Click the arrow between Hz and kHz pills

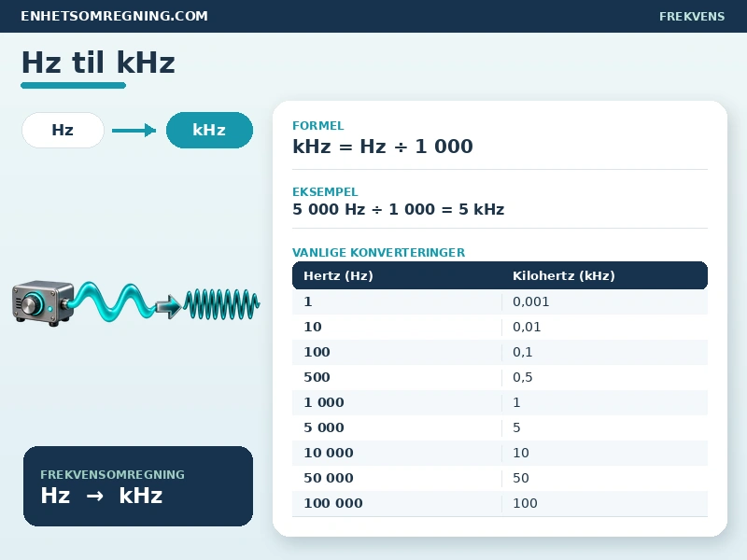click(134, 130)
